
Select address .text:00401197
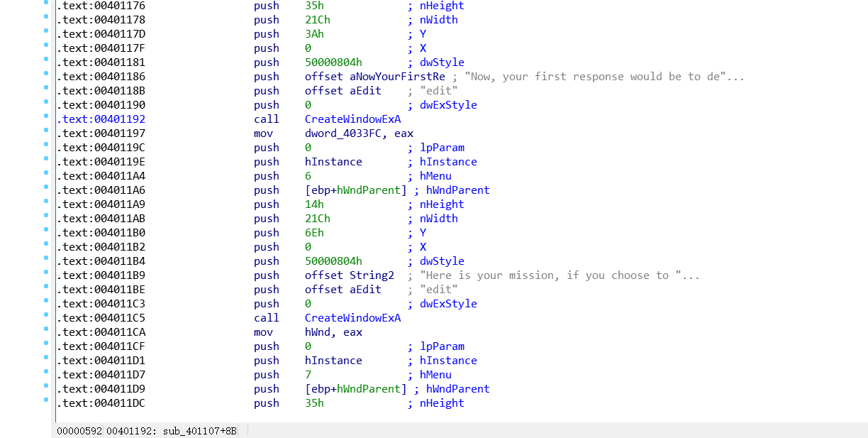point(101,133)
